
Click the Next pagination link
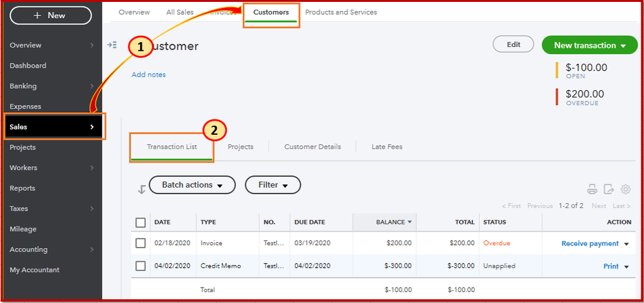tap(599, 206)
